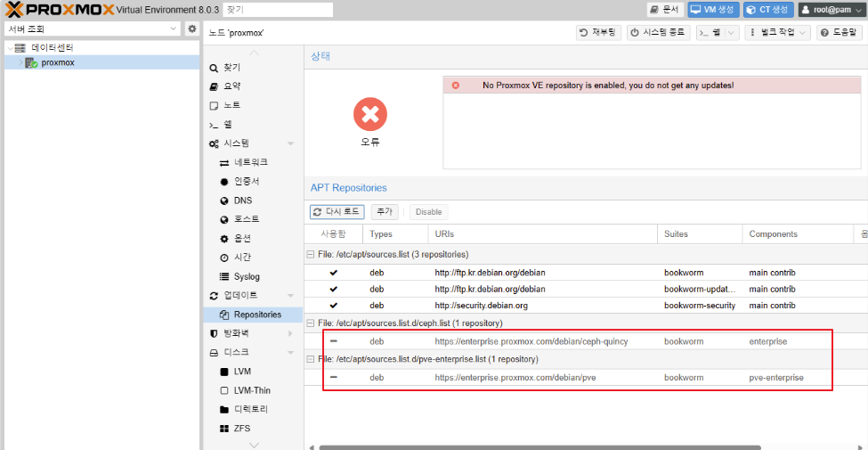Open the 요약 summary menu item
This screenshot has height=450, width=868.
(253, 86)
